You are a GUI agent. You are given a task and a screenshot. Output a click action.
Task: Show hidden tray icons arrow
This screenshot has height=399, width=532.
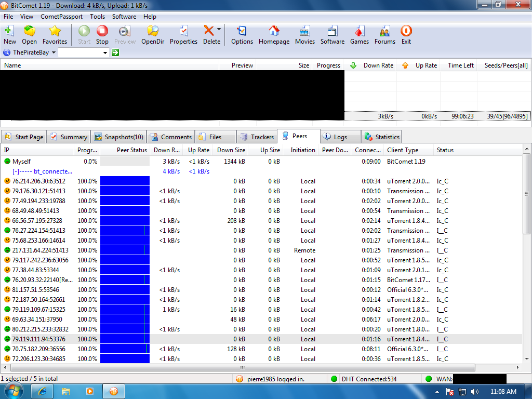tap(437, 392)
